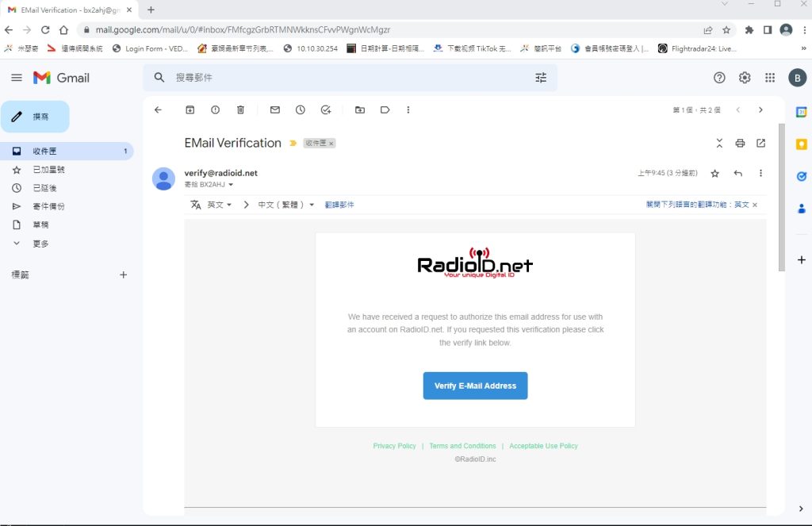Move email to a folder
The image size is (812, 526).
(x=360, y=109)
